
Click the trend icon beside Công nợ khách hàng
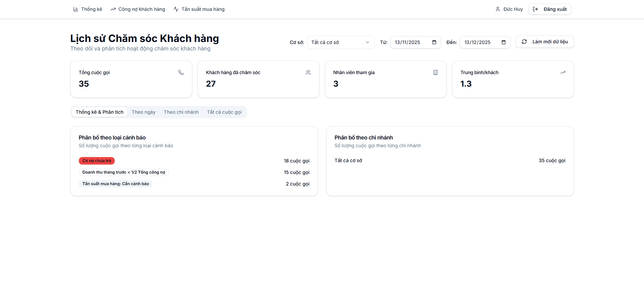click(113, 9)
